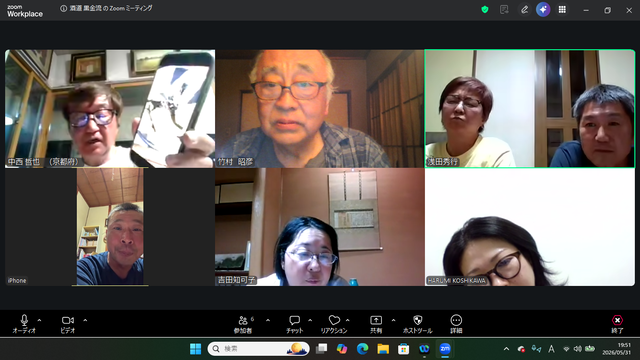This screenshot has width=640, height=360.
Task: Show hidden system tray icons
Action: click(507, 349)
